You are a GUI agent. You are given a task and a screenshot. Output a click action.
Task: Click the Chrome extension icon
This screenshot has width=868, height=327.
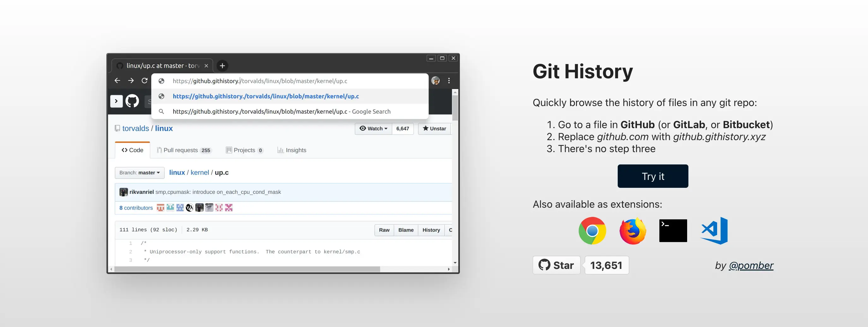592,231
